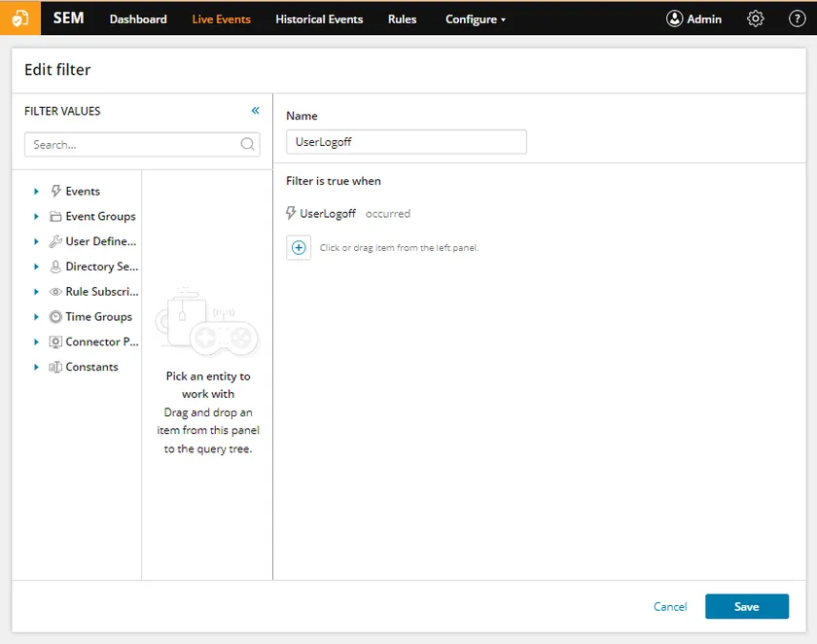The image size is (817, 644).
Task: Cancel editing the filter
Action: tap(670, 606)
